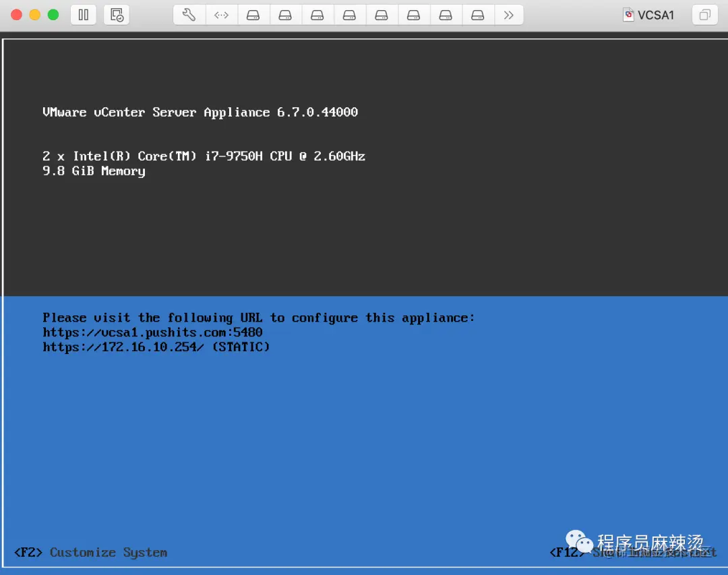Click the 'Please visit the following URL' line
The image size is (728, 575).
point(259,317)
